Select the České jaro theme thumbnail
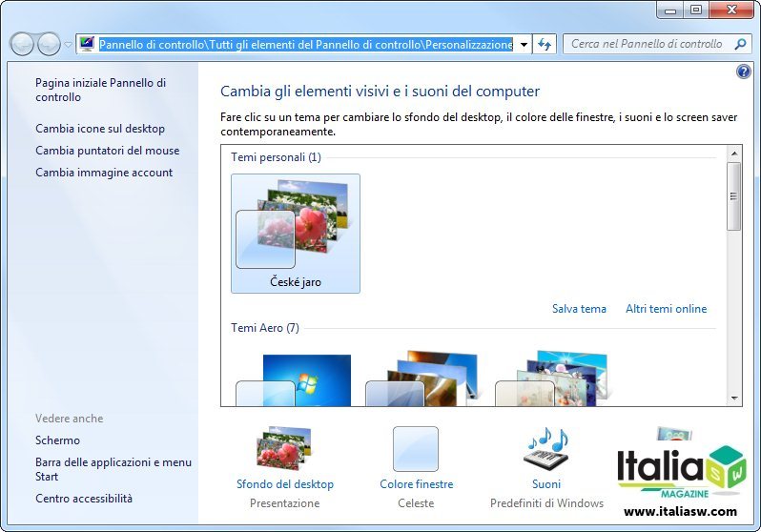This screenshot has height=532, width=761. click(x=295, y=234)
